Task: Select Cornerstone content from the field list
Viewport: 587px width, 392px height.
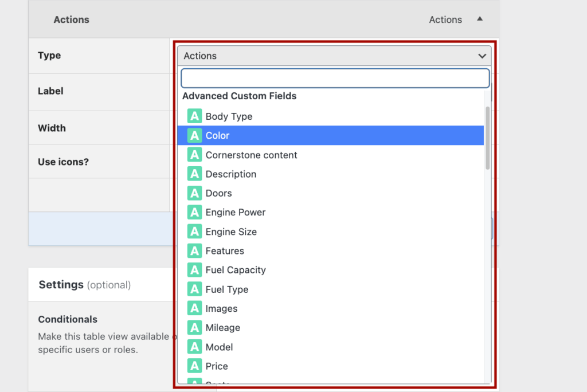Action: pyautogui.click(x=251, y=155)
